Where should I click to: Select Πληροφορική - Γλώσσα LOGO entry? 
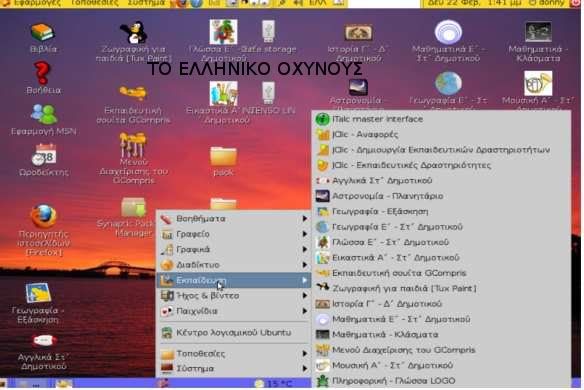[x=441, y=381]
